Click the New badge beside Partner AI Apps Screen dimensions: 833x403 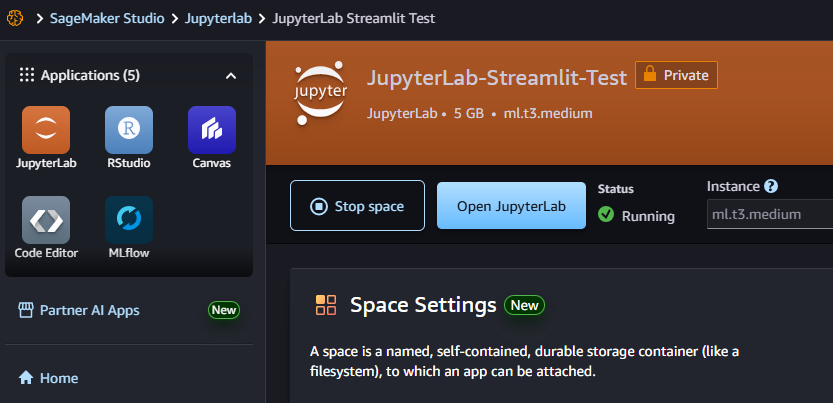224,310
